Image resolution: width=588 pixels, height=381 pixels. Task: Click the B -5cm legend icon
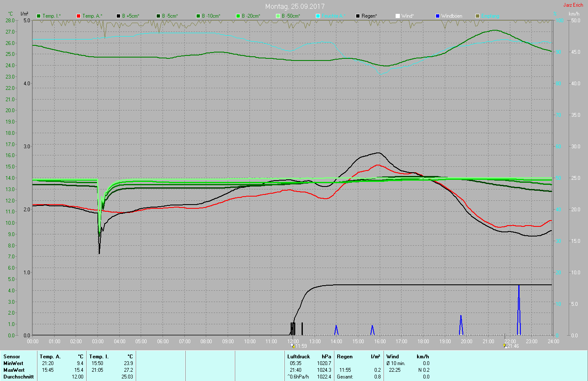coord(158,16)
